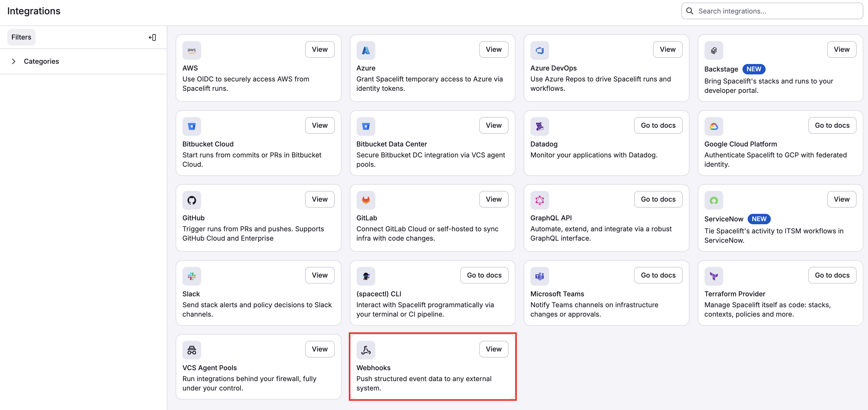Click the Azure DevOps icon
This screenshot has width=868, height=410.
point(540,50)
